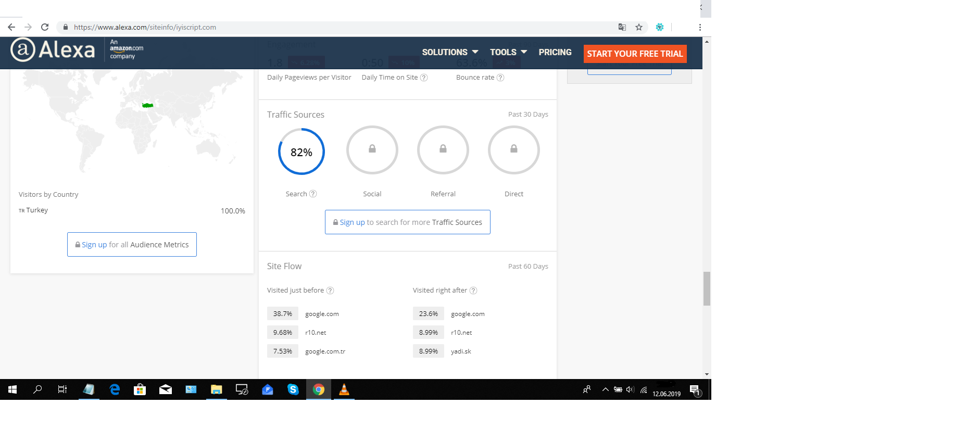Open VLC media player from the taskbar
The height and width of the screenshot is (429, 980).
[x=344, y=389]
